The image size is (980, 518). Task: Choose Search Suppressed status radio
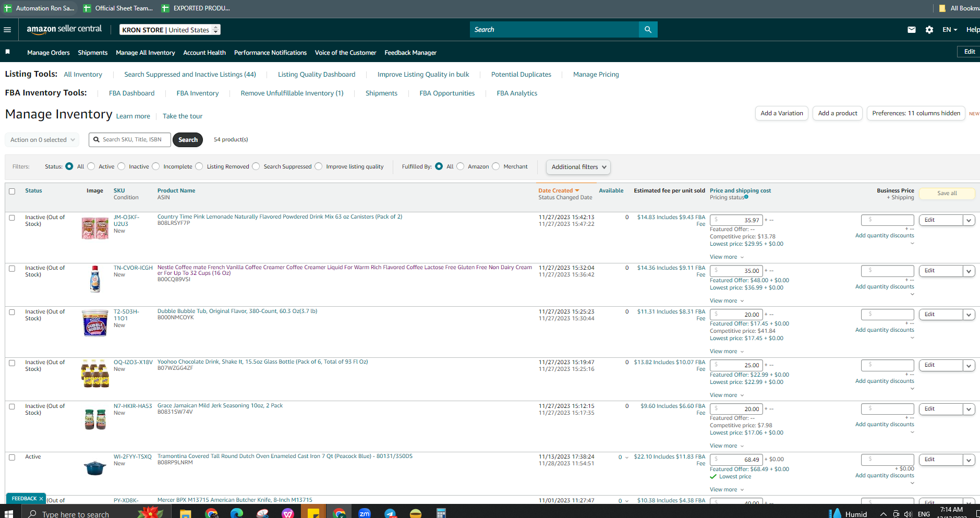click(256, 166)
